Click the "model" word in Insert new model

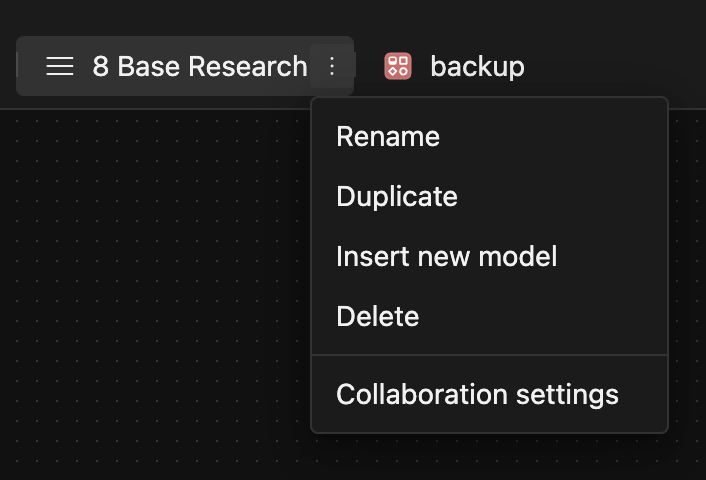coord(517,256)
